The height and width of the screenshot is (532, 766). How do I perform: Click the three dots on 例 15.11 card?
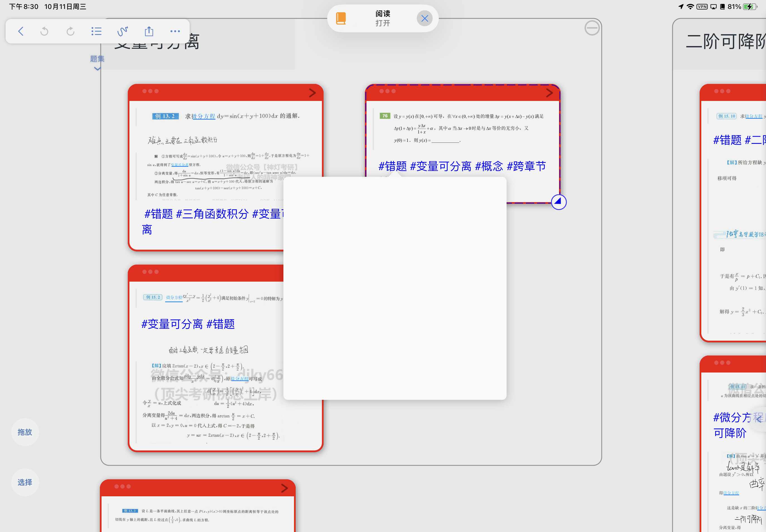pos(722,363)
